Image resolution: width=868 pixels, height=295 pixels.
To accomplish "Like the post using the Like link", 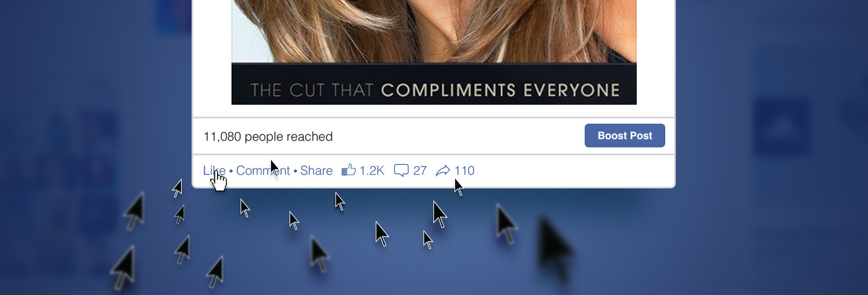I will click(215, 170).
